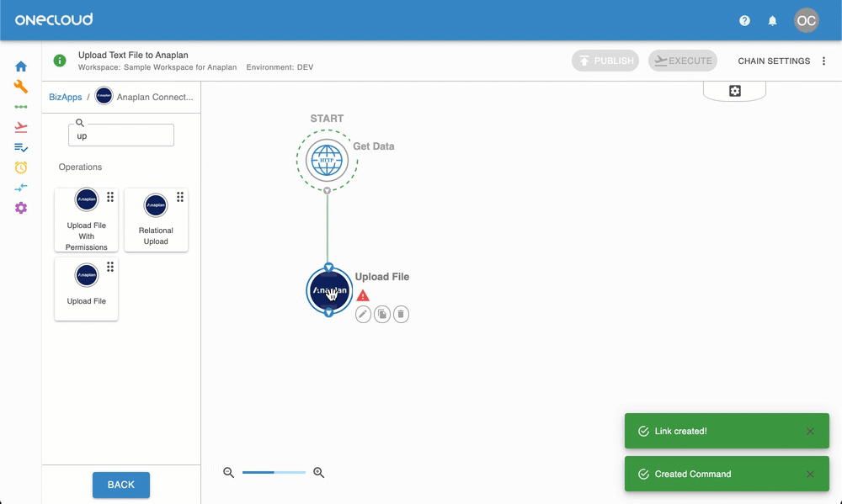Click the OneCloud logo
Viewport: 842px width, 504px height.
(54, 20)
